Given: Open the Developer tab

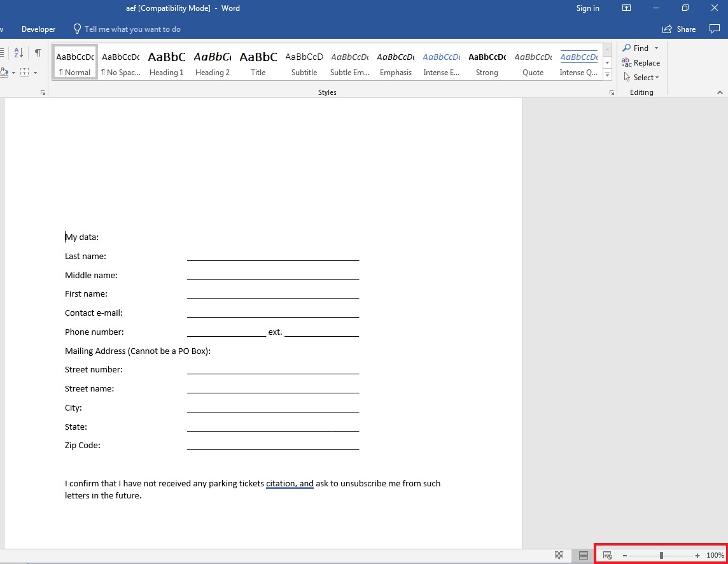Looking at the screenshot, I should tap(38, 29).
